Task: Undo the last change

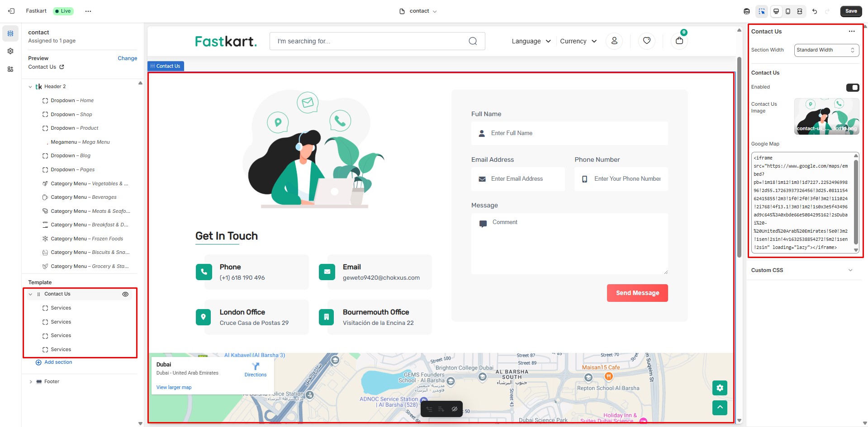Action: pos(815,11)
